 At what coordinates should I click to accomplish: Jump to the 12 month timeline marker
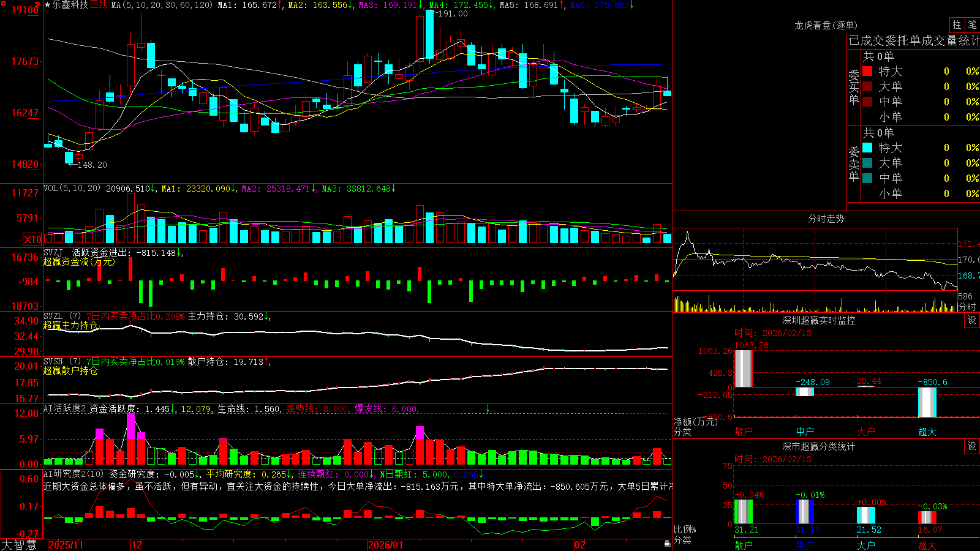pos(137,545)
